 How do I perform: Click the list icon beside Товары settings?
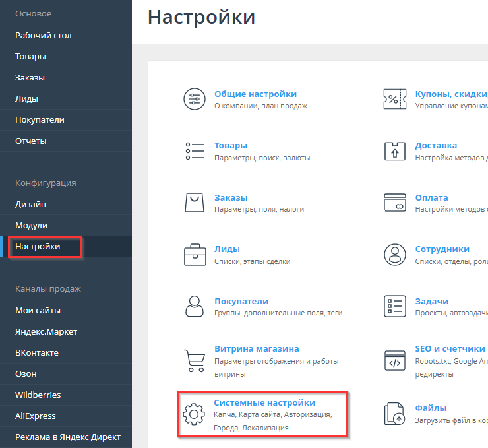(194, 151)
